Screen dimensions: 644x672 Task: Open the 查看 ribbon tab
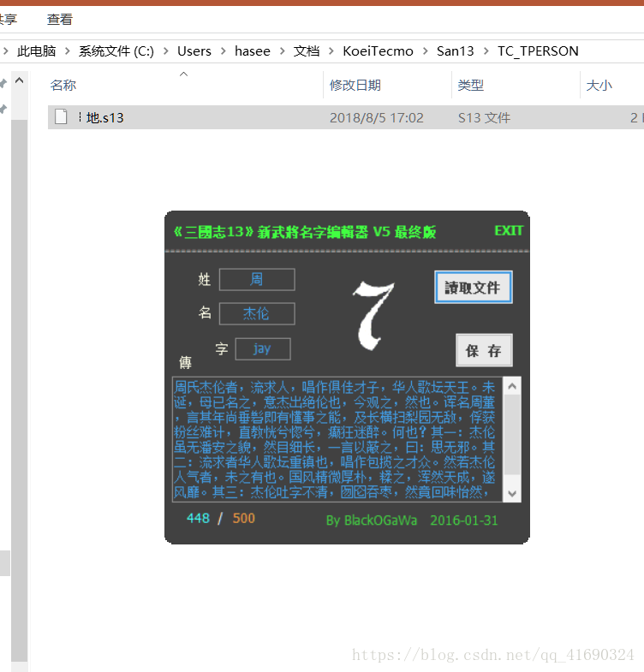pos(60,20)
